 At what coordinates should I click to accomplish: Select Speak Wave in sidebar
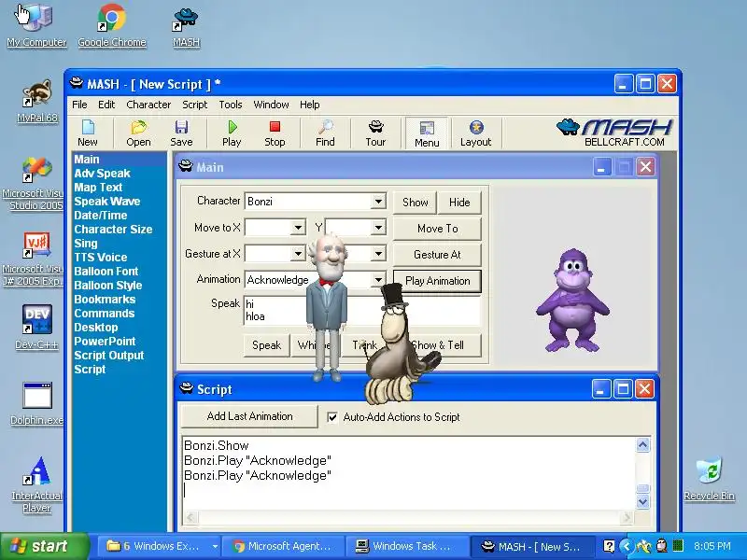pos(107,202)
